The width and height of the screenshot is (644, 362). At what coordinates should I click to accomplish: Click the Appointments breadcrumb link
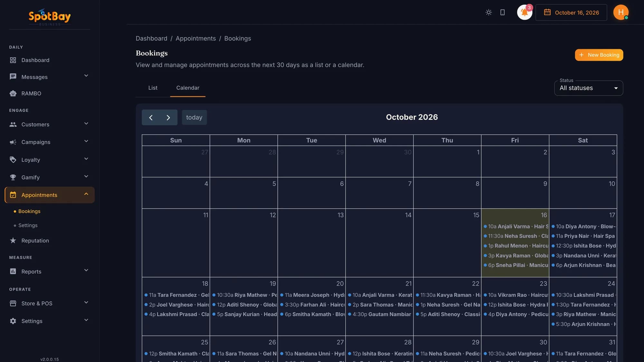(195, 39)
